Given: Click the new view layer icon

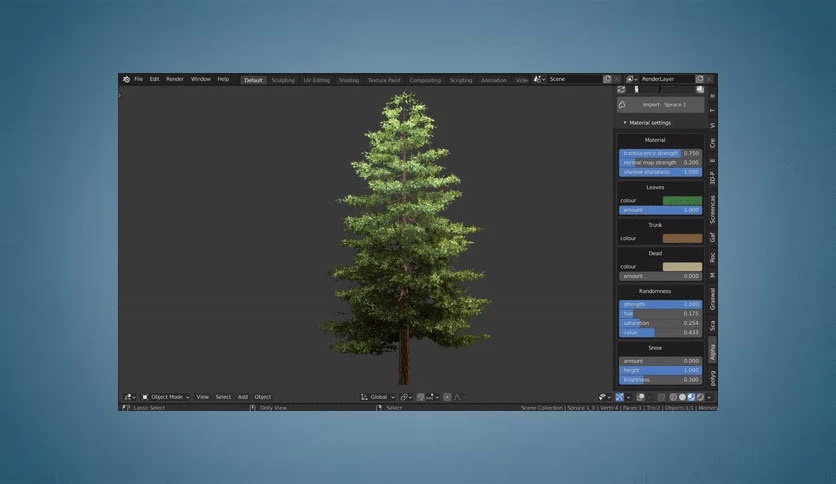Looking at the screenshot, I should [700, 79].
